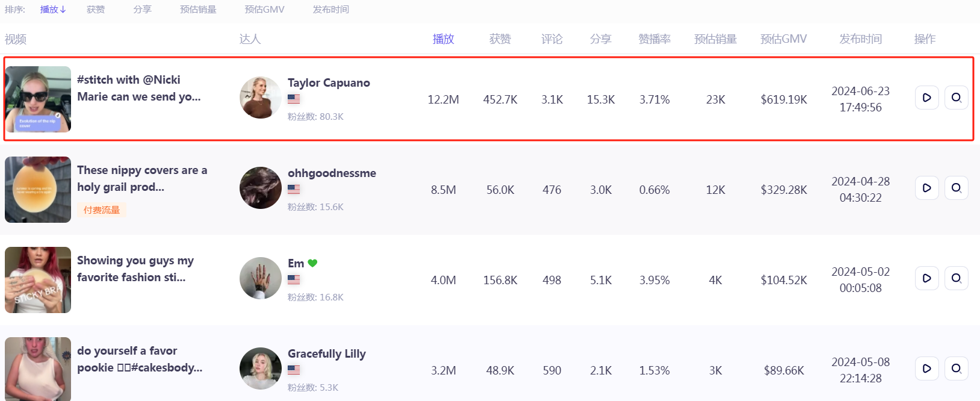Play Taylor Capuano's video
Viewport: 980px width, 401px height.
click(926, 98)
